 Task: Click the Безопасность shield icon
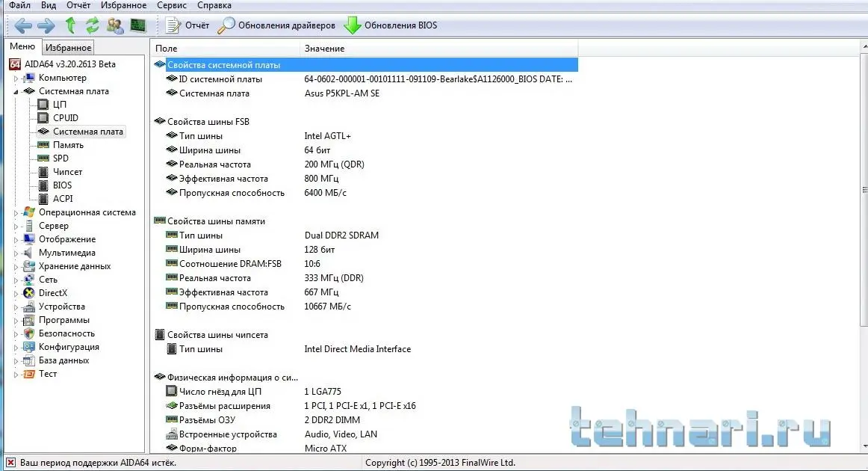point(29,333)
